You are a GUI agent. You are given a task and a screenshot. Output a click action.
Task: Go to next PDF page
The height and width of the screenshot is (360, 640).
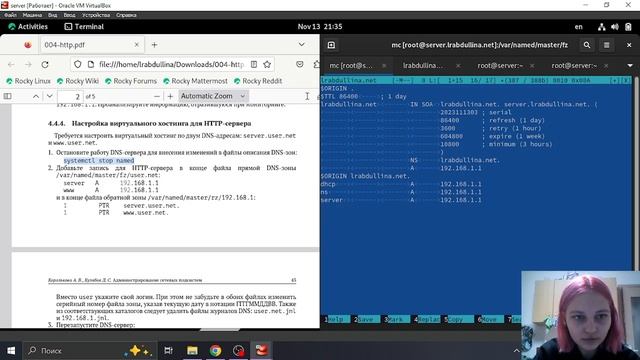(50, 96)
